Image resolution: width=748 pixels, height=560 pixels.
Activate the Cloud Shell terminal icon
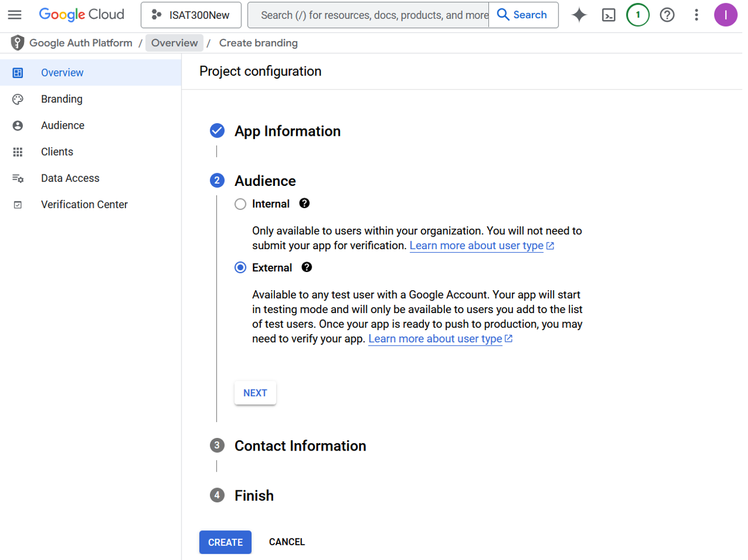click(609, 15)
